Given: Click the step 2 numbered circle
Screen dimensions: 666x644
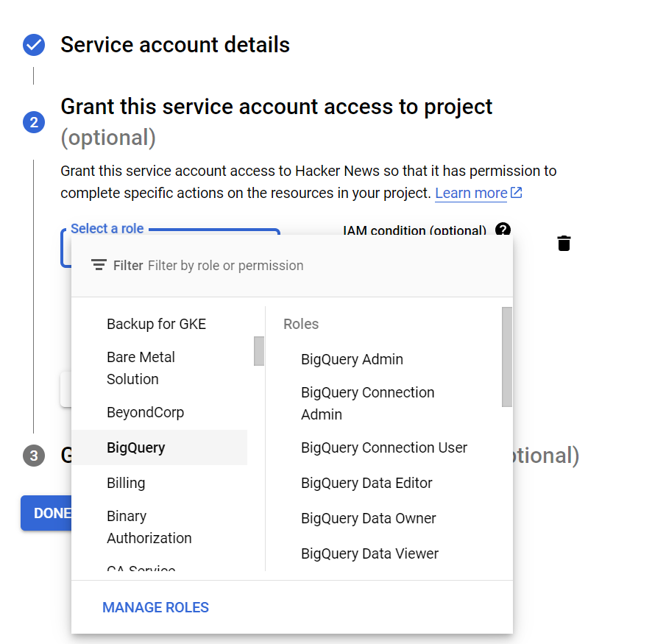Looking at the screenshot, I should pos(32,122).
